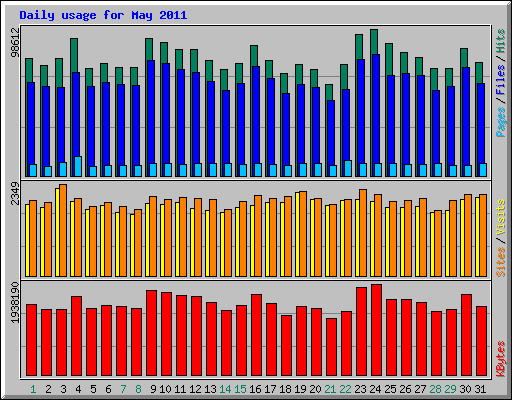
Task: Click day label 3 on the axis
Action: point(63,389)
